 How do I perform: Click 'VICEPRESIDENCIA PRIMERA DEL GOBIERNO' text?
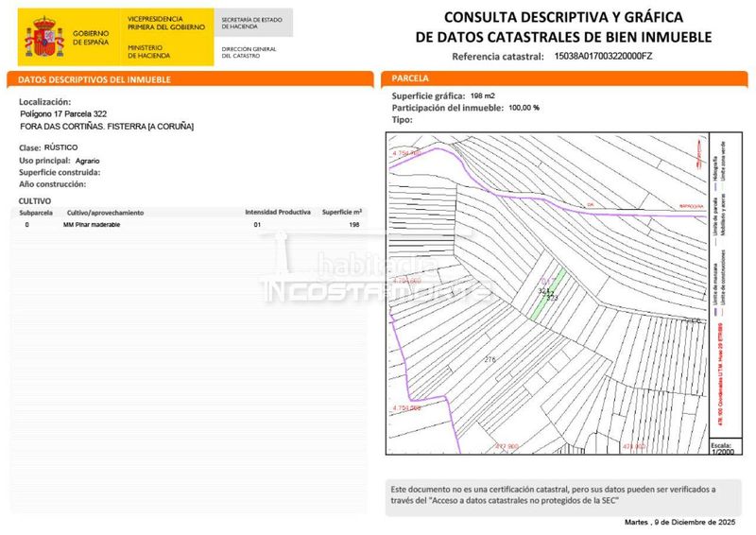166,23
